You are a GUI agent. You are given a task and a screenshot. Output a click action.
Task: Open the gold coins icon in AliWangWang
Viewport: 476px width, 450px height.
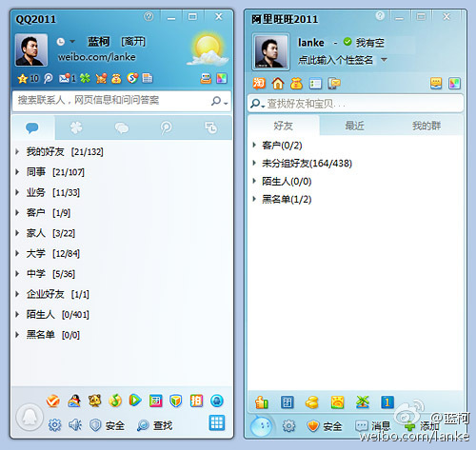[312, 402]
